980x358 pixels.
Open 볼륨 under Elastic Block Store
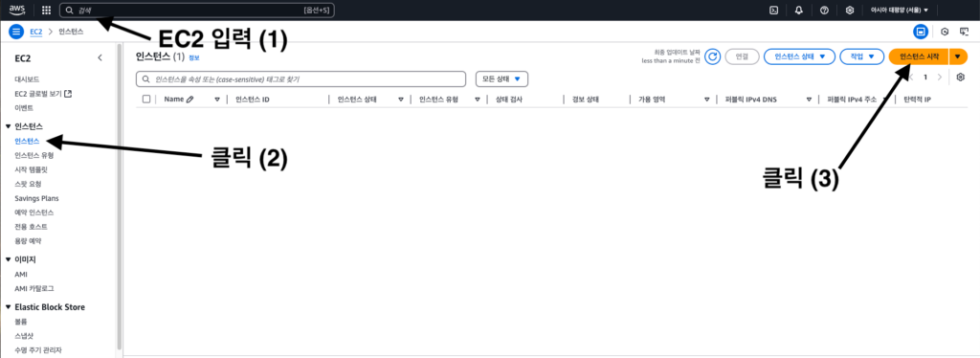21,322
